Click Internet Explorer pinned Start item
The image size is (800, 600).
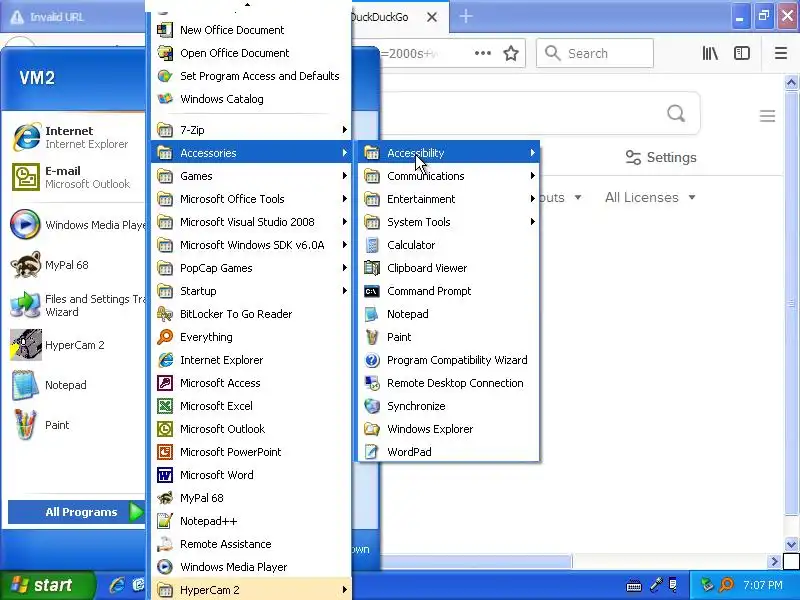(76, 137)
